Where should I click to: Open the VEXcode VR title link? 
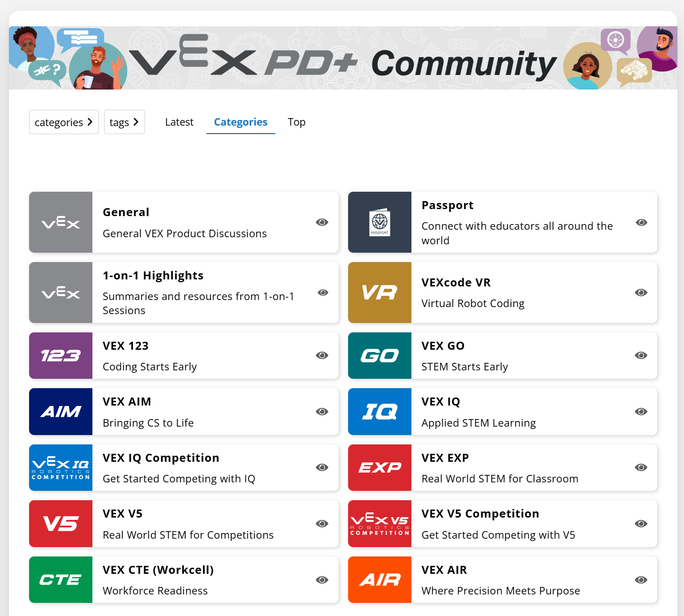[x=456, y=283]
